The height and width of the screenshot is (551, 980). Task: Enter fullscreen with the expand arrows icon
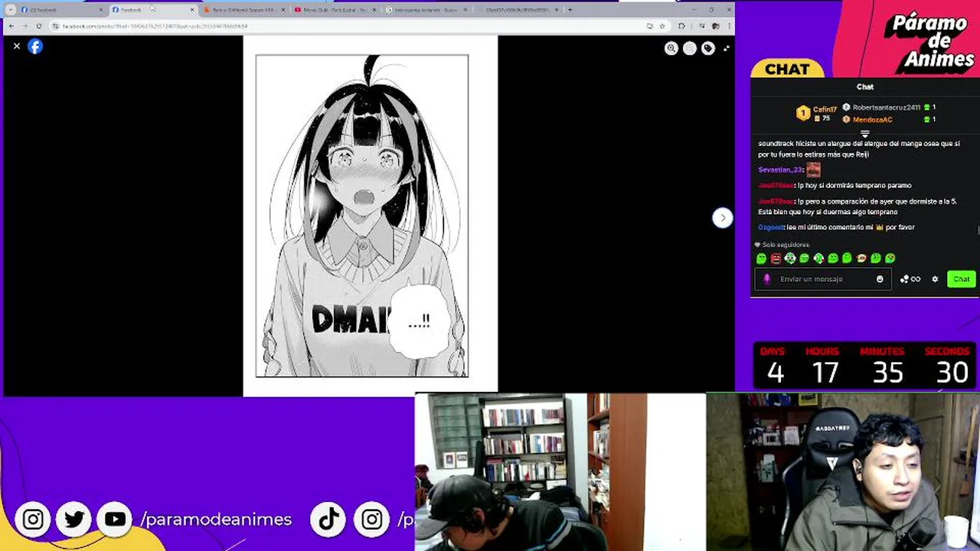[726, 48]
